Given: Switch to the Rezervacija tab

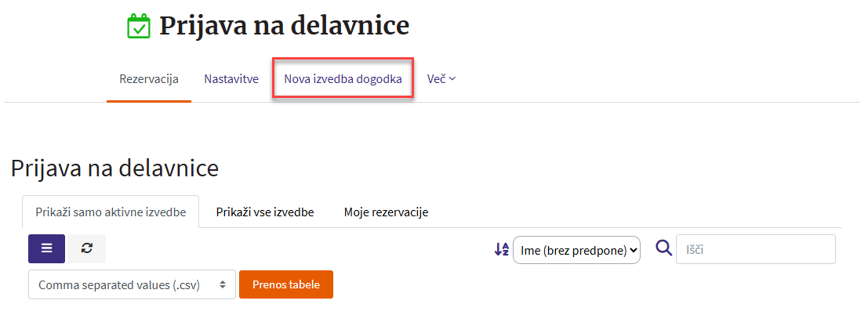Looking at the screenshot, I should (149, 79).
